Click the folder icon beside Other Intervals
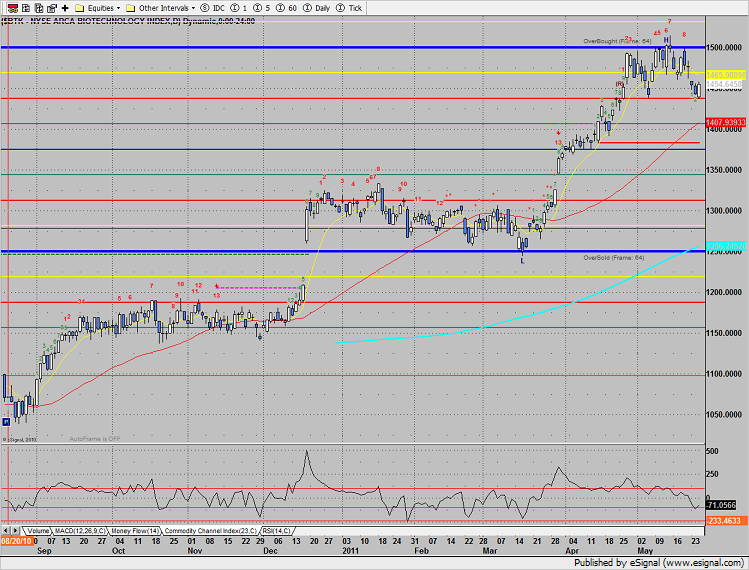The width and height of the screenshot is (749, 570). [131, 8]
